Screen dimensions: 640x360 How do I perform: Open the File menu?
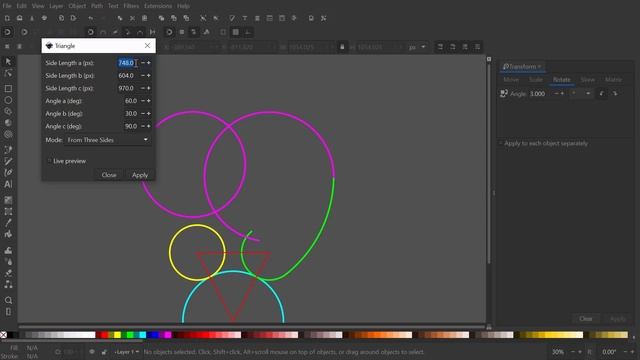tap(7, 6)
